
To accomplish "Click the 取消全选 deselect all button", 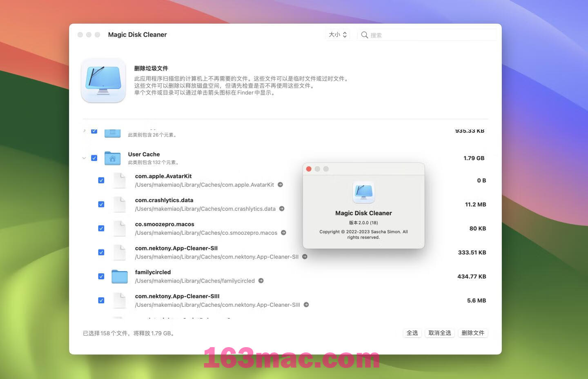I will 440,333.
